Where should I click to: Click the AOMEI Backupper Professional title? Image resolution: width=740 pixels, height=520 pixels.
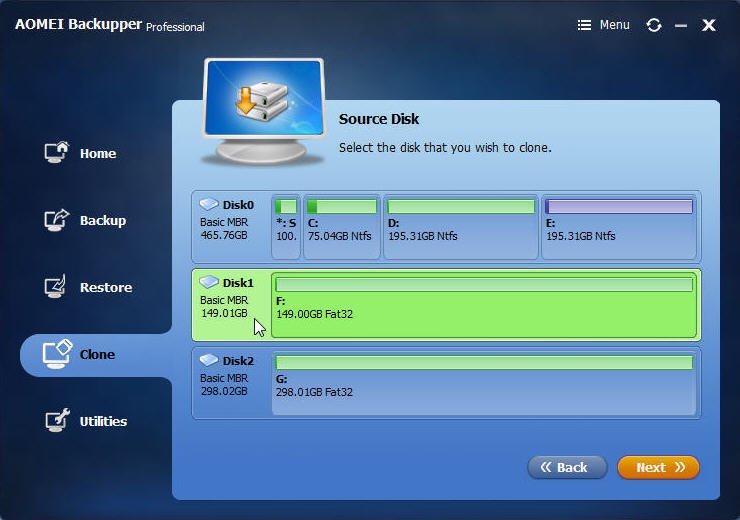click(109, 25)
